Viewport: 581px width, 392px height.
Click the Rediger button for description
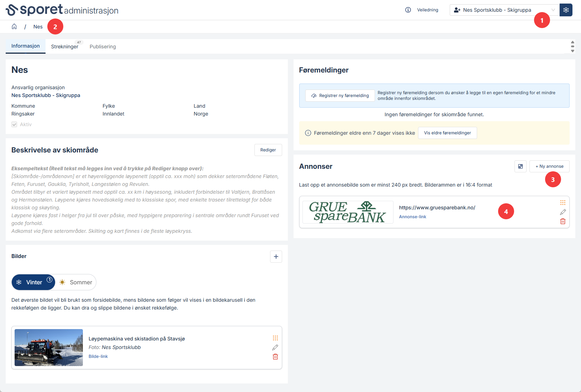(x=268, y=150)
